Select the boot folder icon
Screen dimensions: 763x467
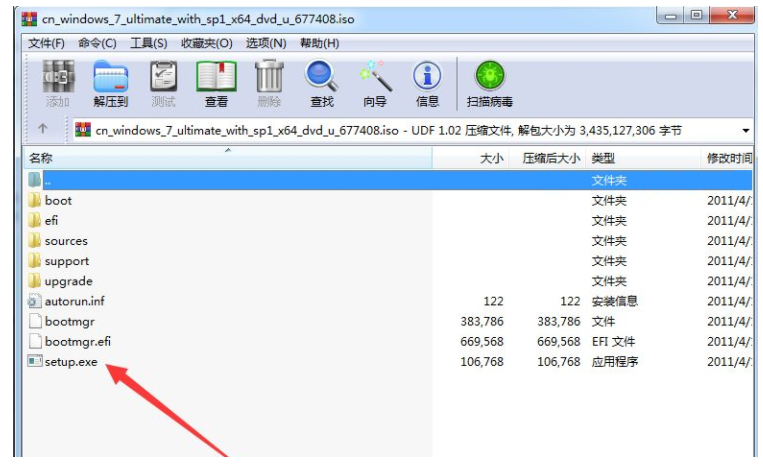coord(35,200)
